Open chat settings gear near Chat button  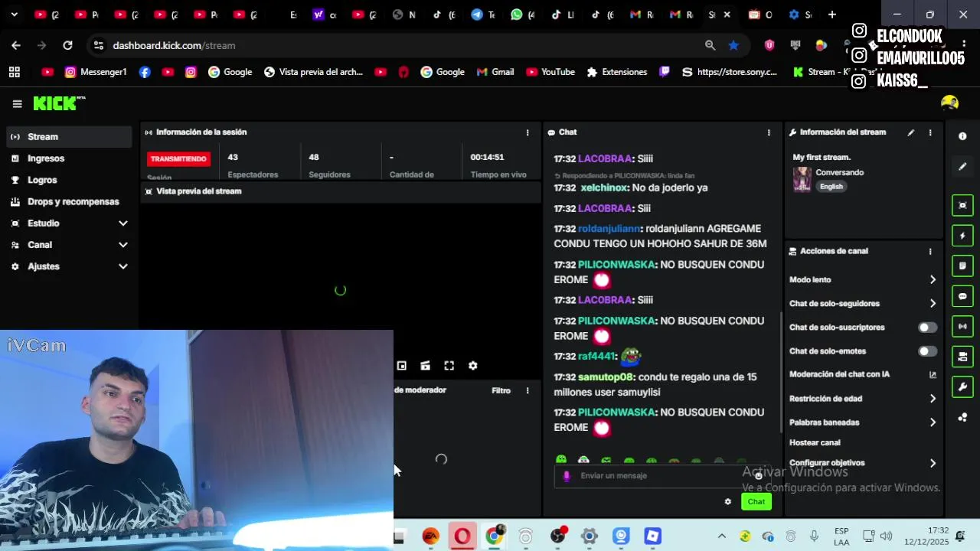(x=727, y=502)
